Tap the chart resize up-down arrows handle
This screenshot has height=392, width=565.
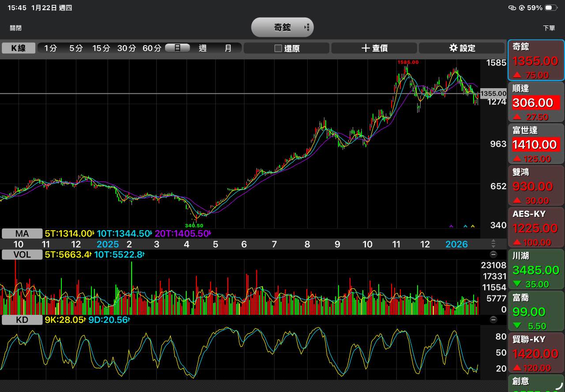tap(493, 244)
